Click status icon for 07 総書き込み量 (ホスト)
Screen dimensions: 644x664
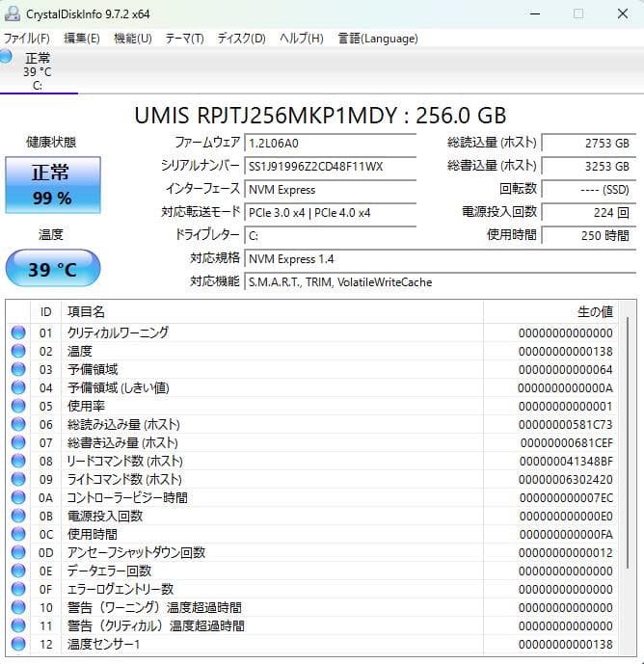18,442
